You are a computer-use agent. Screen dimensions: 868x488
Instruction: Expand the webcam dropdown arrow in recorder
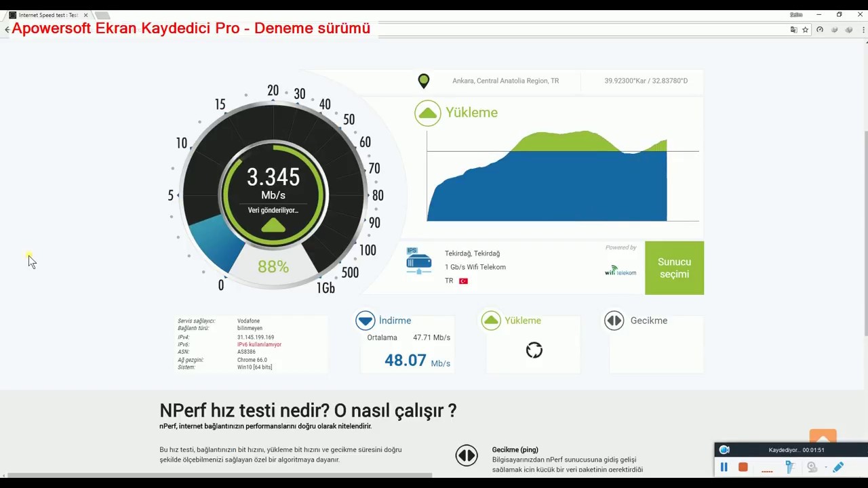click(x=825, y=468)
